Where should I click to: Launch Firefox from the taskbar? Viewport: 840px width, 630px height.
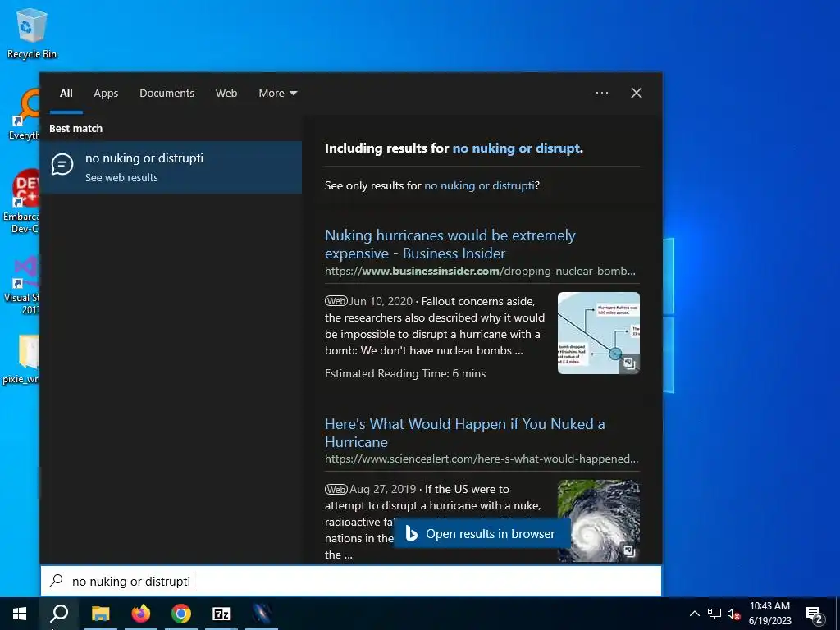[x=141, y=614]
